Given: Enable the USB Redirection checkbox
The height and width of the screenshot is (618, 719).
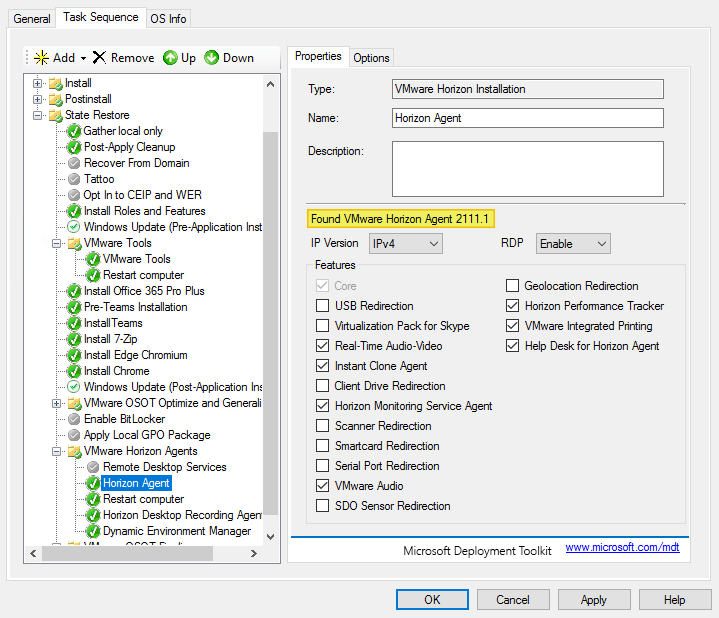Looking at the screenshot, I should (x=323, y=306).
